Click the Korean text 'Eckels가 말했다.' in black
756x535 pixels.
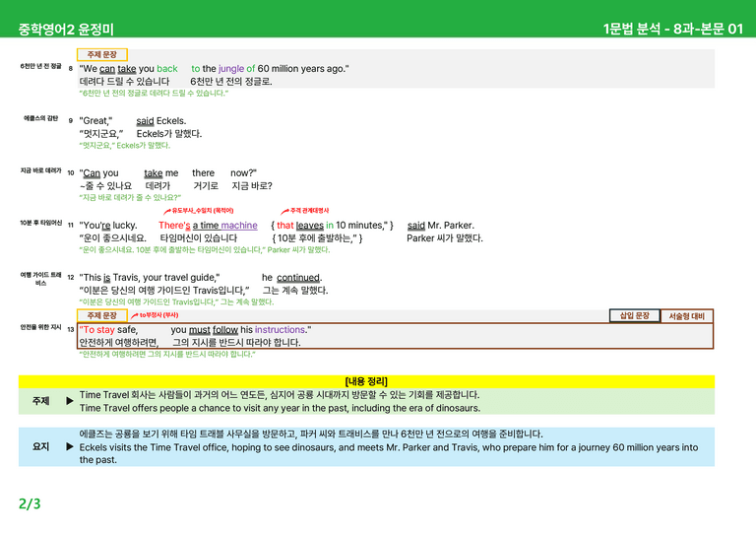(x=168, y=134)
